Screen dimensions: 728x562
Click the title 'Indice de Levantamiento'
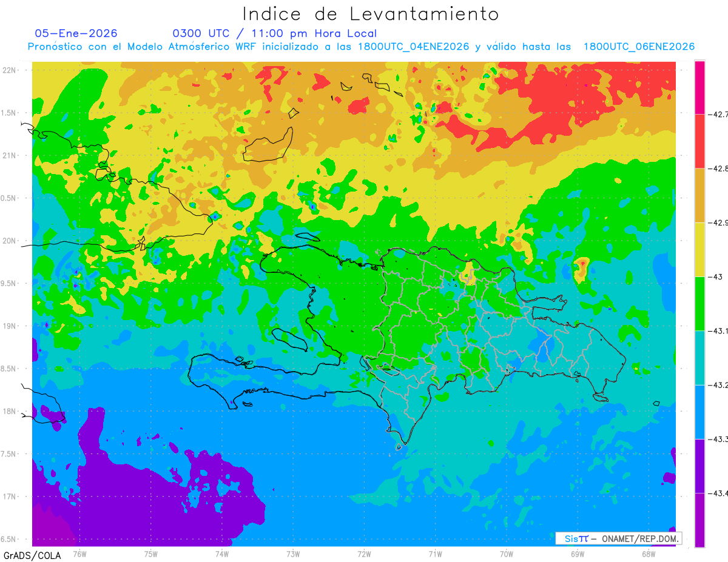370,13
